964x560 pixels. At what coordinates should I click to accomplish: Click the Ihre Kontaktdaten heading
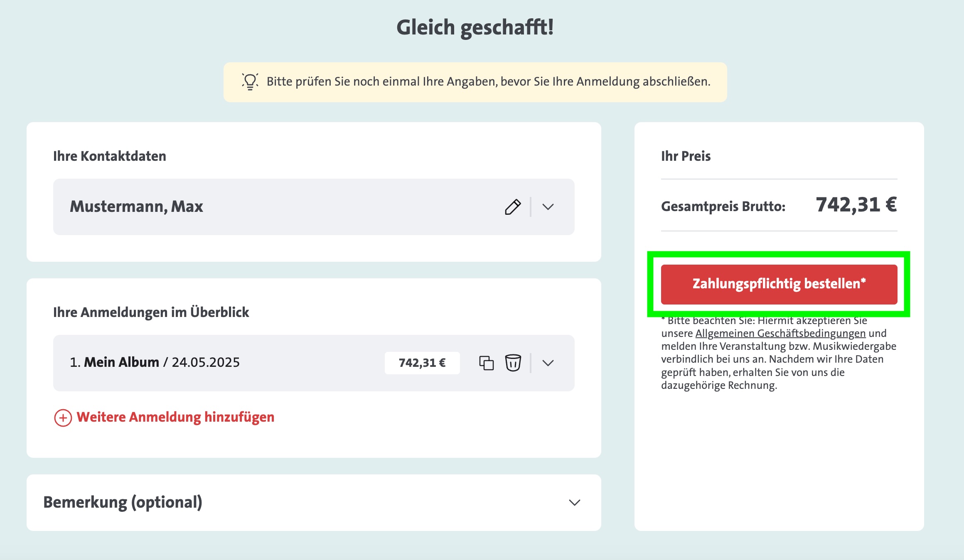110,156
